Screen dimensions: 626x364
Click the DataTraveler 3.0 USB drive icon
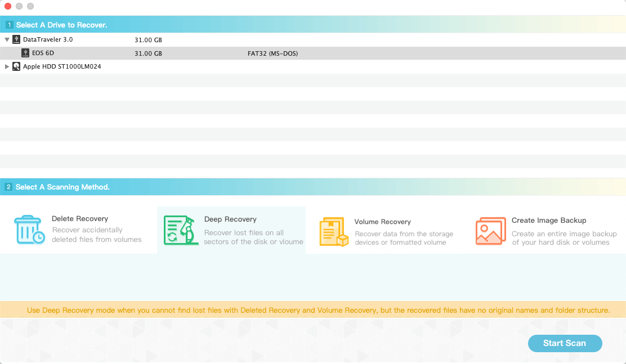point(16,39)
